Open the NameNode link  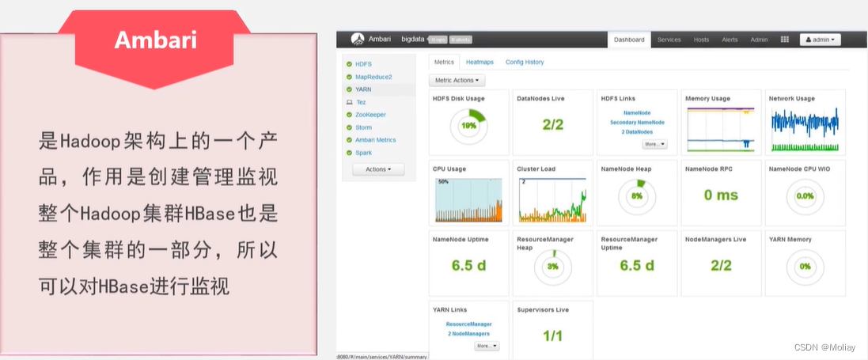tap(637, 112)
